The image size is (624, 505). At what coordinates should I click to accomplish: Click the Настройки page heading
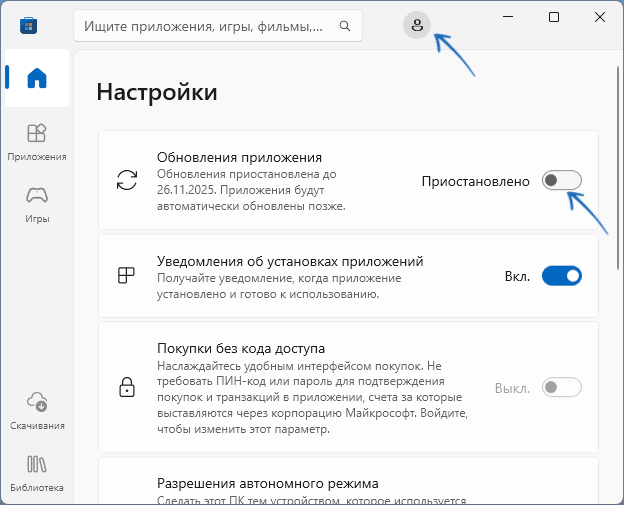pyautogui.click(x=157, y=92)
